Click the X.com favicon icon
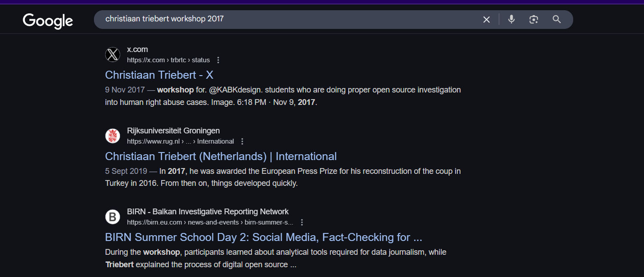644x277 pixels. [113, 55]
